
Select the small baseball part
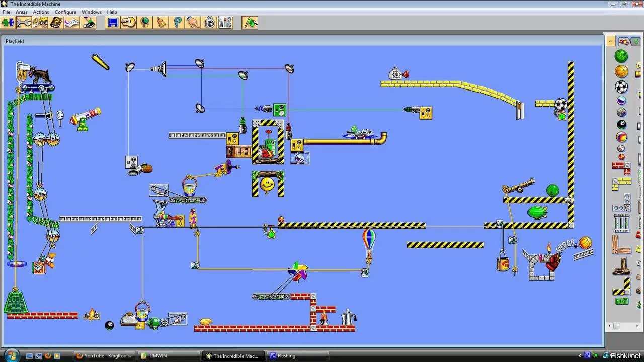[621, 148]
